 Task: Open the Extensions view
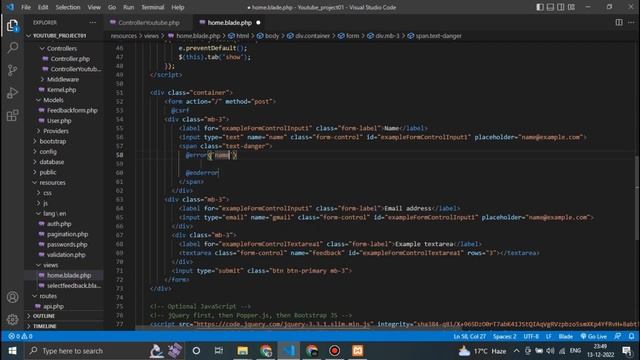[12, 115]
